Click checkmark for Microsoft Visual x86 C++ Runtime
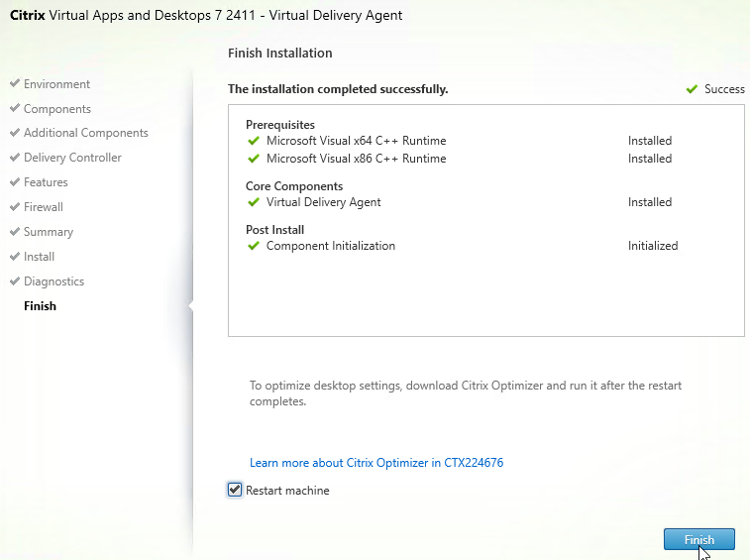This screenshot has height=560, width=750. coord(254,159)
